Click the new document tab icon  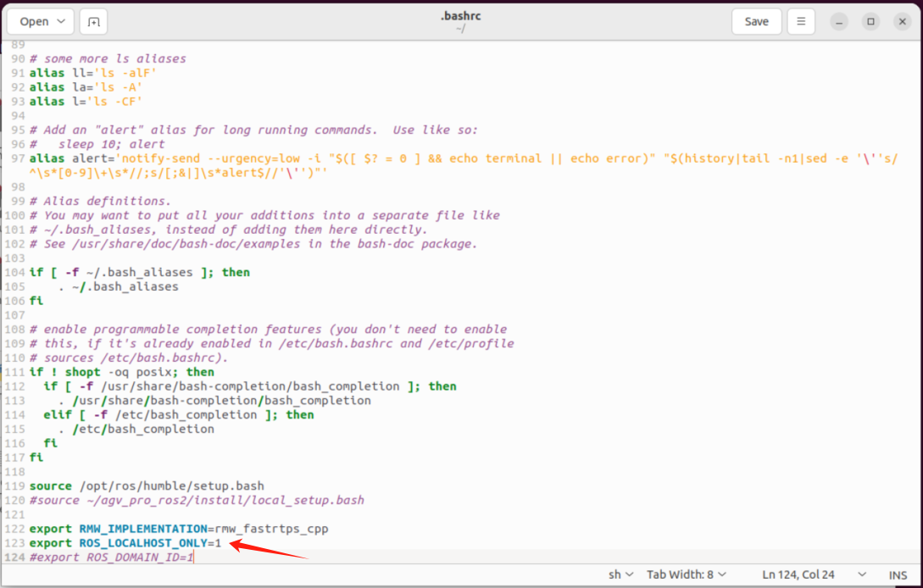pos(93,22)
